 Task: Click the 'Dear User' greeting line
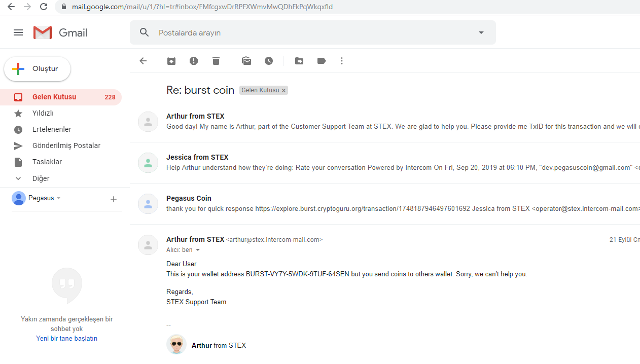[x=182, y=264]
